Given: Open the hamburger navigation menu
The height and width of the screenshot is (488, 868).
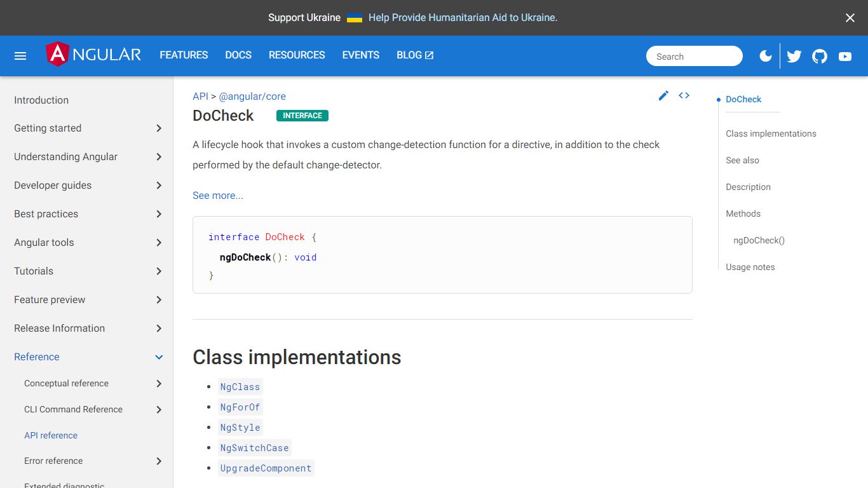Looking at the screenshot, I should click(x=20, y=56).
